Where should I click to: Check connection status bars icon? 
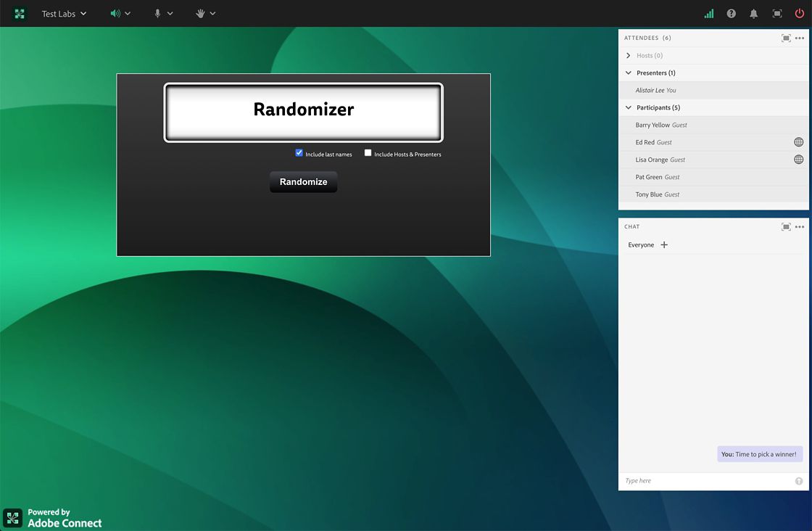tap(708, 13)
